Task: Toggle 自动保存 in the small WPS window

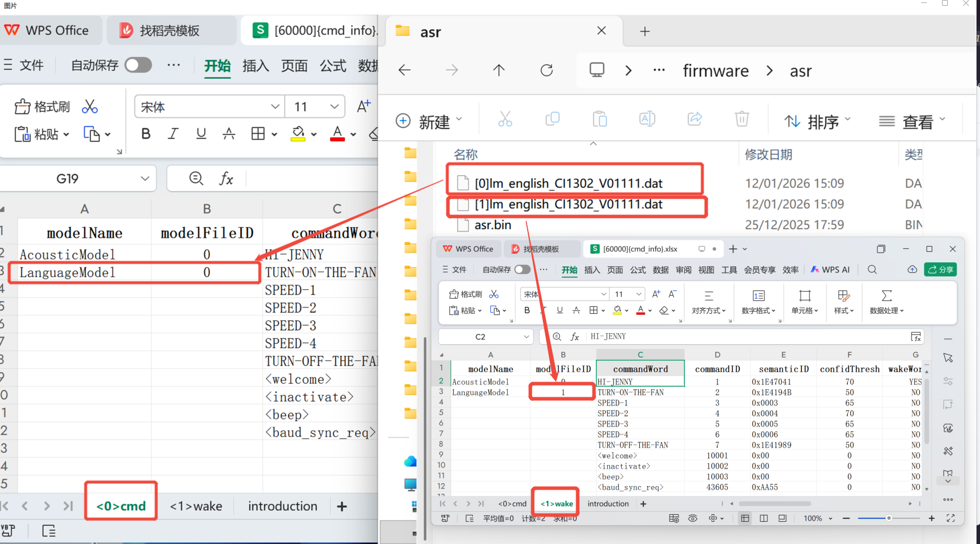Action: (522, 270)
